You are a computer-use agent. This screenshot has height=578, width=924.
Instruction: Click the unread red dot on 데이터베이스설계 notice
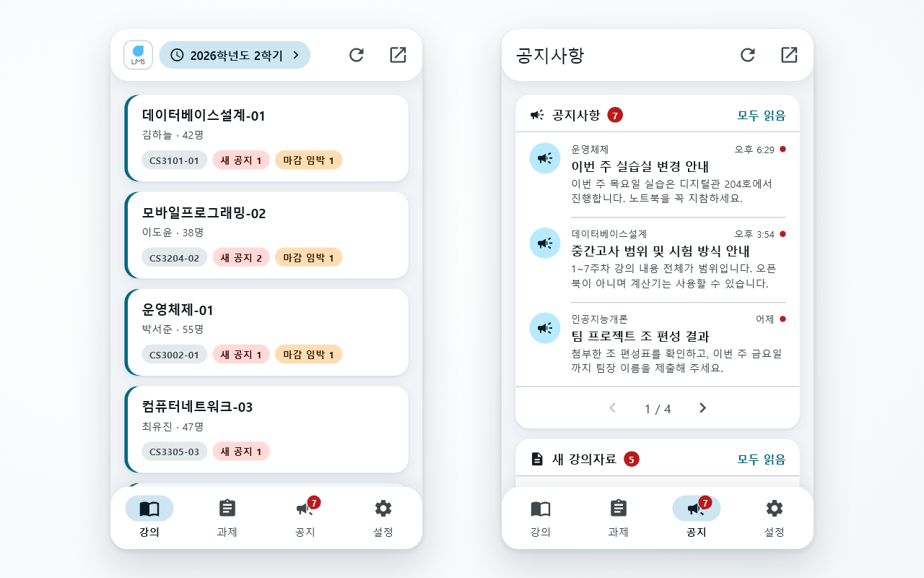point(783,234)
